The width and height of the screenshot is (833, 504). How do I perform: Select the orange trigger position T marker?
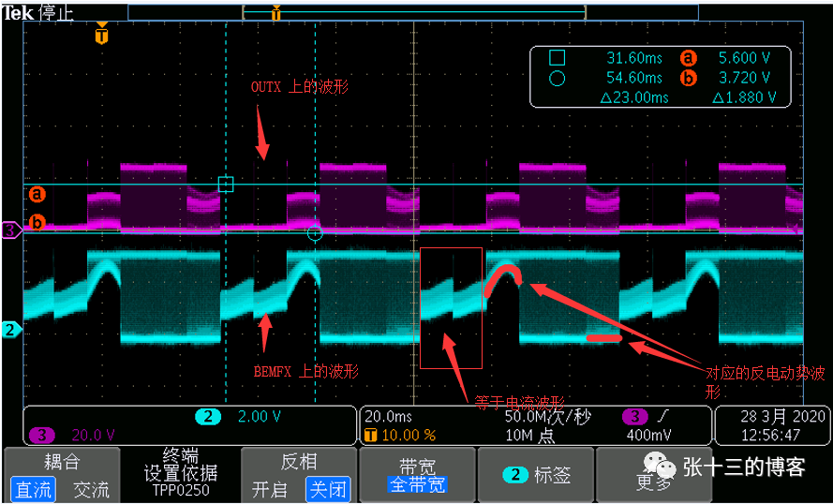click(x=101, y=34)
